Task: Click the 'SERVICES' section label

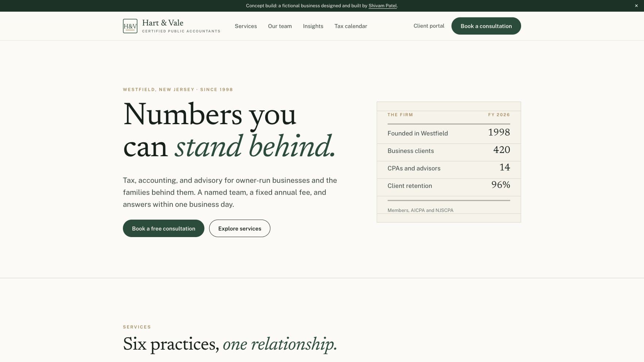Action: (137, 327)
